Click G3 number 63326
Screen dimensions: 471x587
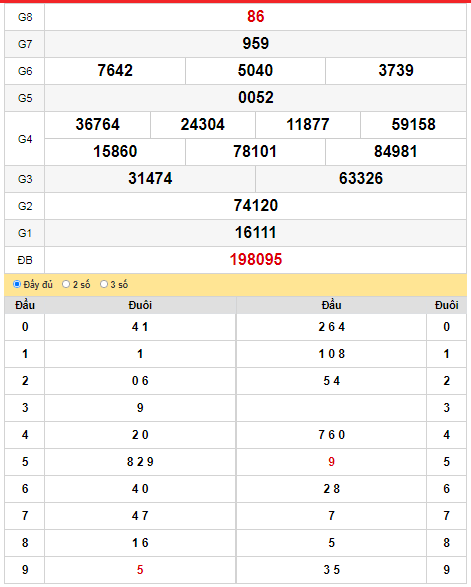point(361,178)
